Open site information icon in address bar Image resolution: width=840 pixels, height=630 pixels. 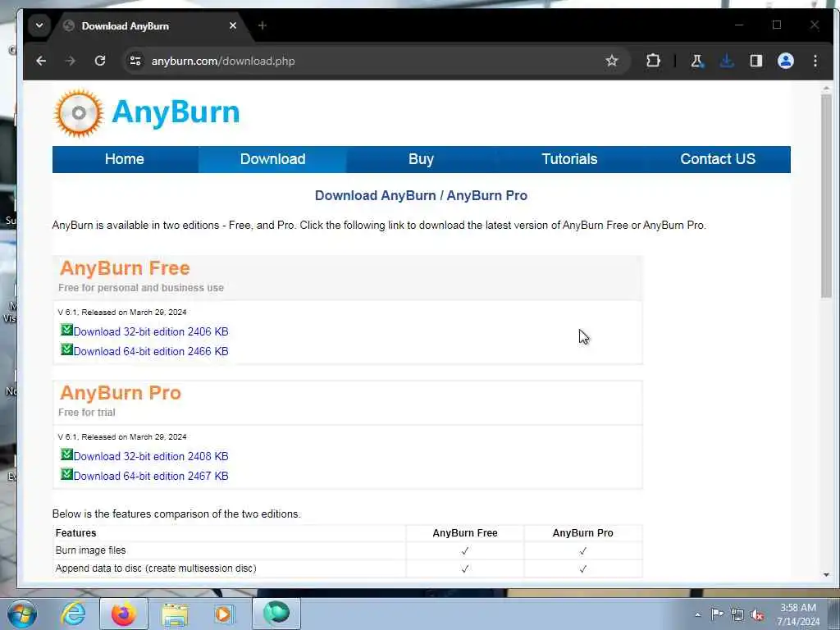[135, 61]
